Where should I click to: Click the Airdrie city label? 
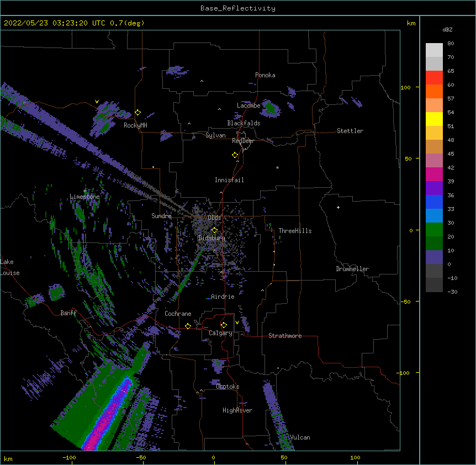tap(223, 297)
